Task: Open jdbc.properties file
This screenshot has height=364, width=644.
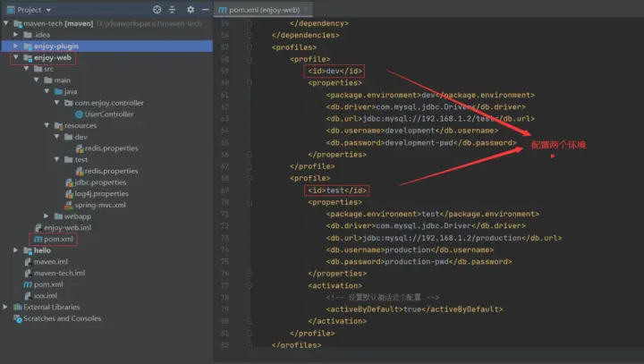Action: (100, 182)
